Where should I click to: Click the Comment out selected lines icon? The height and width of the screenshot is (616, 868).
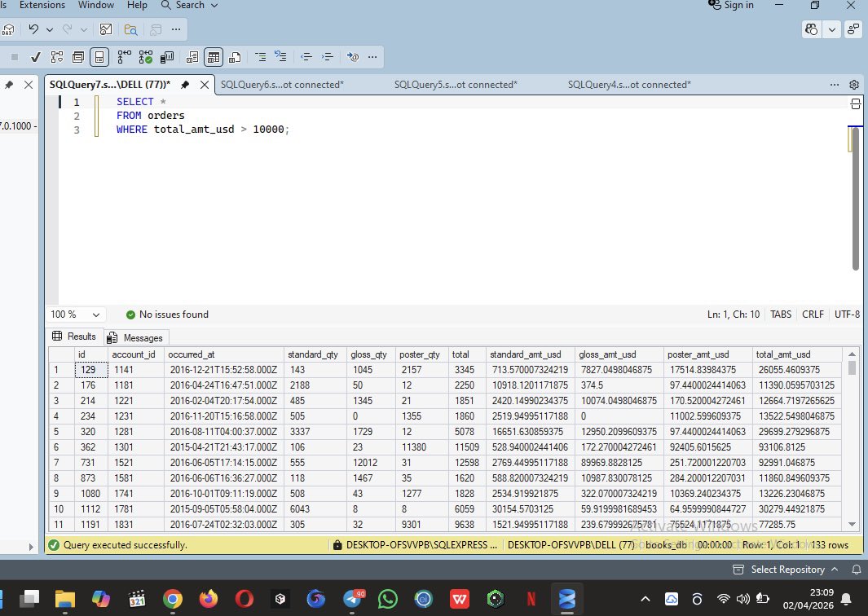pos(260,57)
